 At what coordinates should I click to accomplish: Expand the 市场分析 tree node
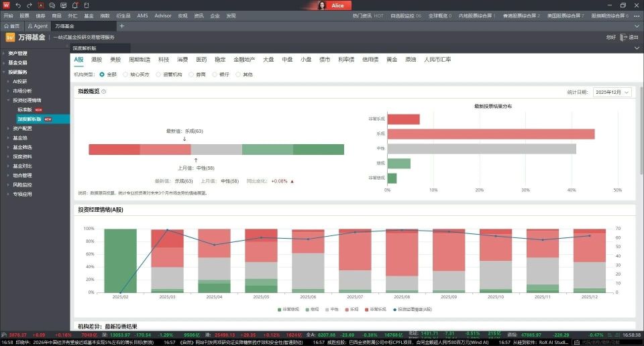click(x=8, y=91)
